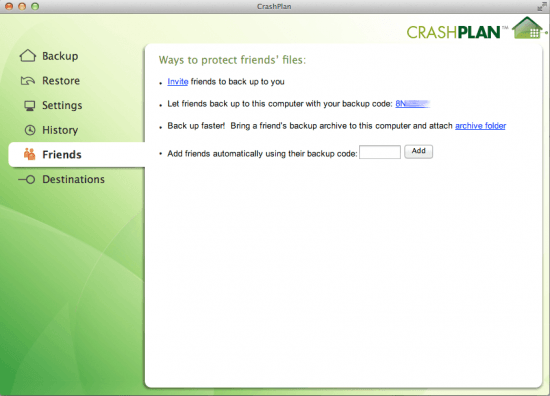Screen dimensions: 550x396
Task: Click the Backup house icon in sidebar
Action: point(28,56)
